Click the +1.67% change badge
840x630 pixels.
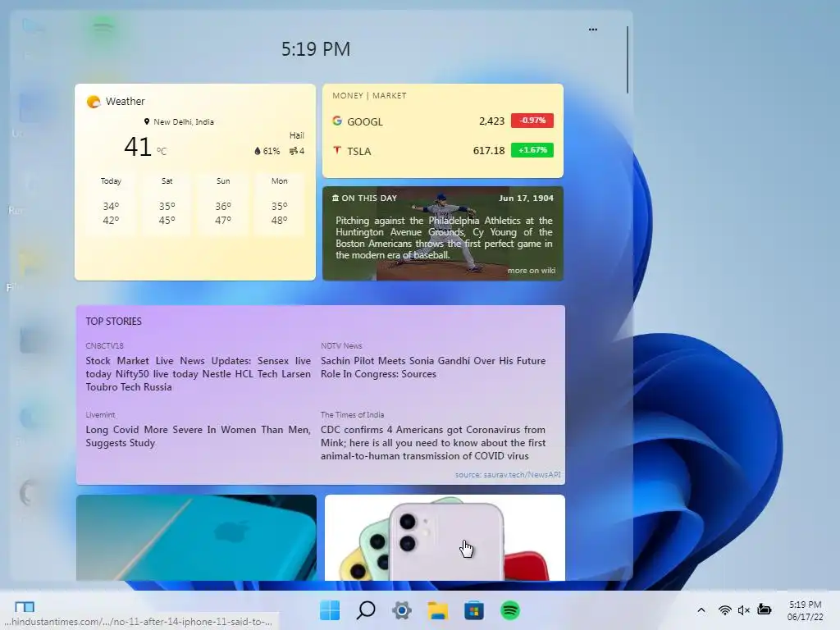click(x=532, y=150)
